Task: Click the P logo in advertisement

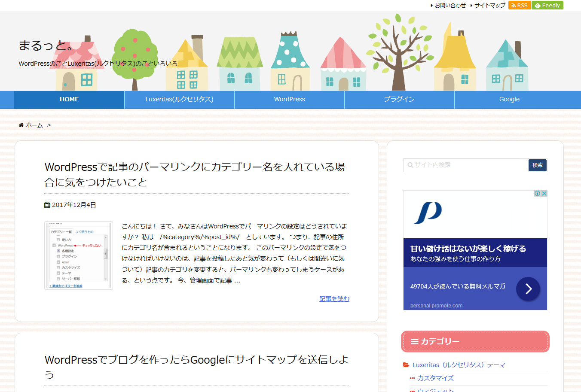Action: coord(428,213)
